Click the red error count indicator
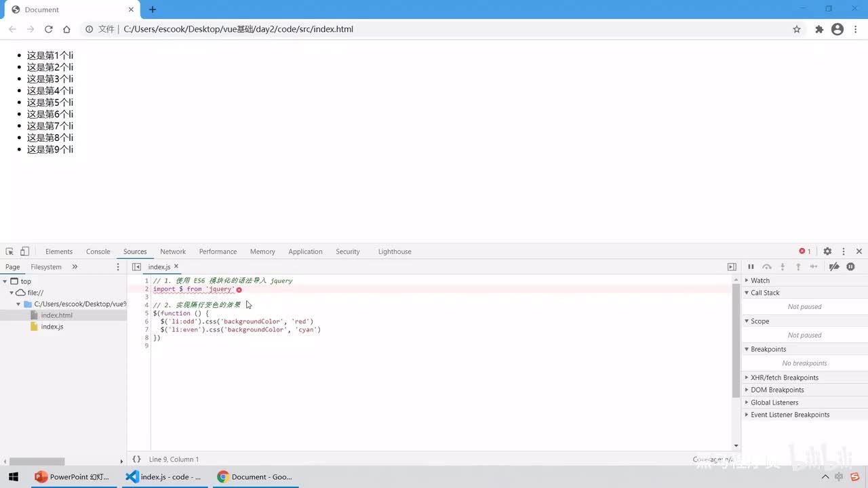This screenshot has width=868, height=488. point(805,251)
